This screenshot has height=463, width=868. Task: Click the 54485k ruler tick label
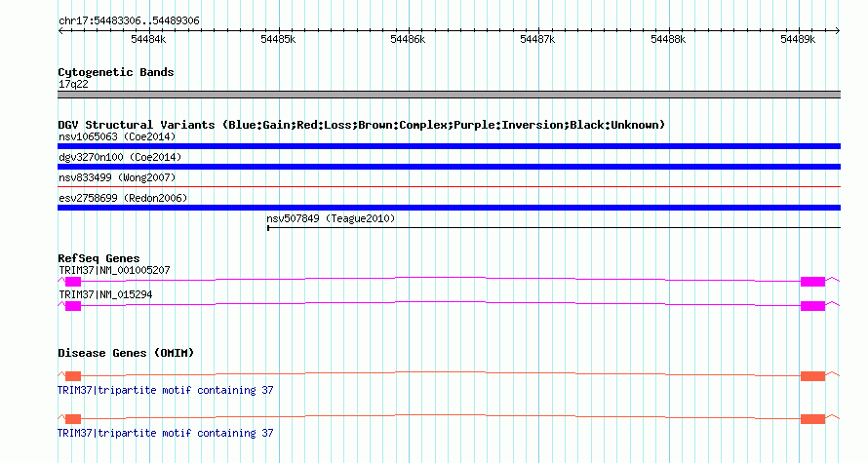(x=278, y=39)
